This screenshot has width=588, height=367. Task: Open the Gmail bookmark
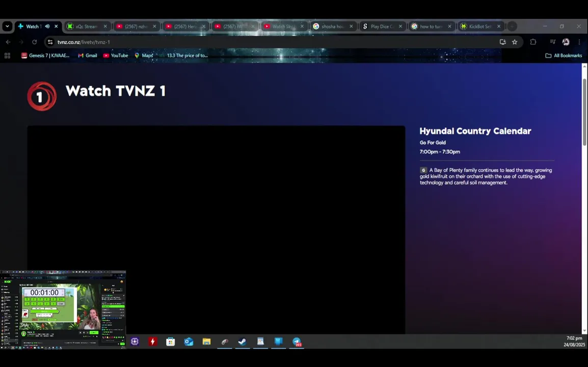pos(87,56)
